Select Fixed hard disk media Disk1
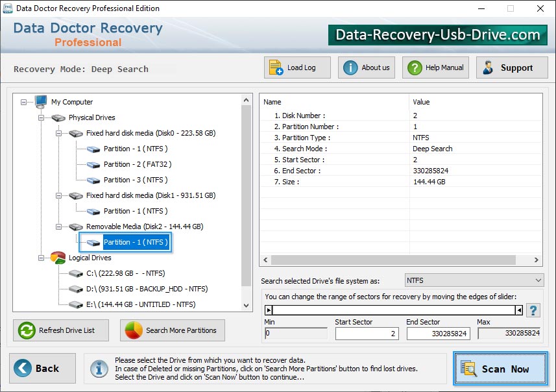 pyautogui.click(x=151, y=196)
